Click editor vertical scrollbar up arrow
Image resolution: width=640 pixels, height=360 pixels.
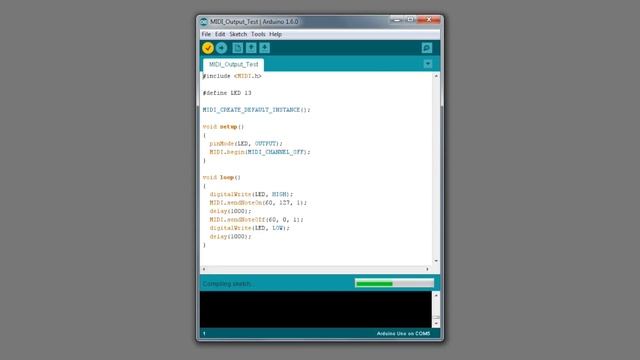click(x=436, y=76)
